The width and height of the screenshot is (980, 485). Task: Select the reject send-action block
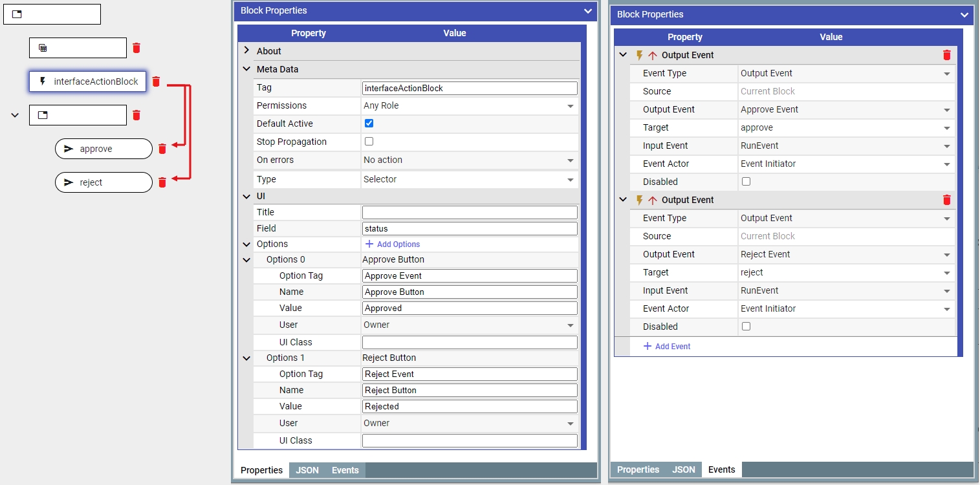(x=103, y=182)
